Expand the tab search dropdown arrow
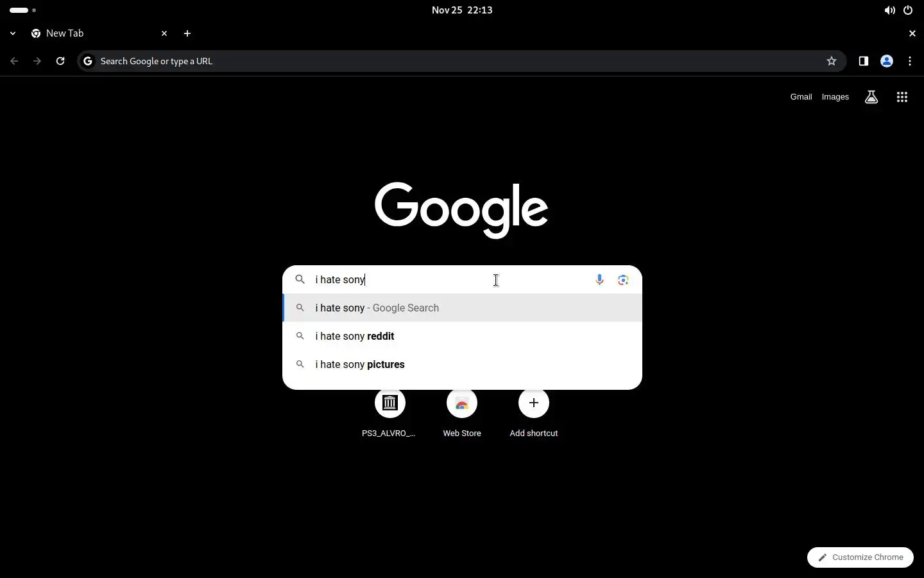Screen dimensions: 924x578 (x=13, y=33)
